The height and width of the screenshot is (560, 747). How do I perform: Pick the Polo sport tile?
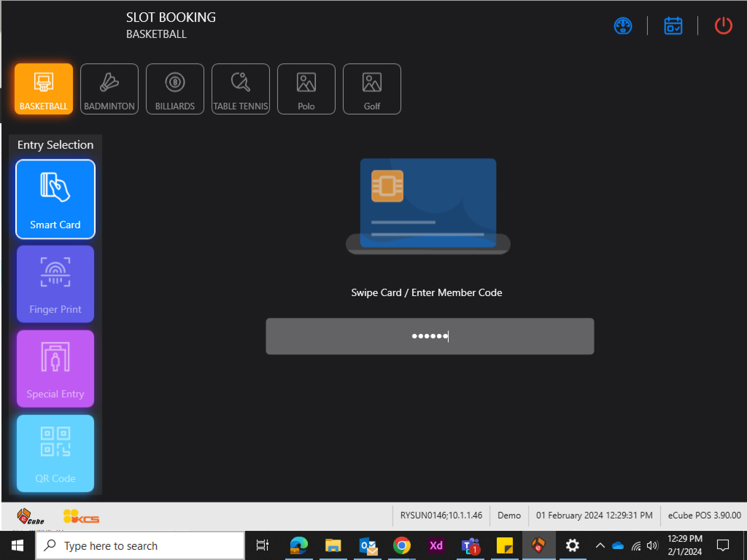point(306,89)
